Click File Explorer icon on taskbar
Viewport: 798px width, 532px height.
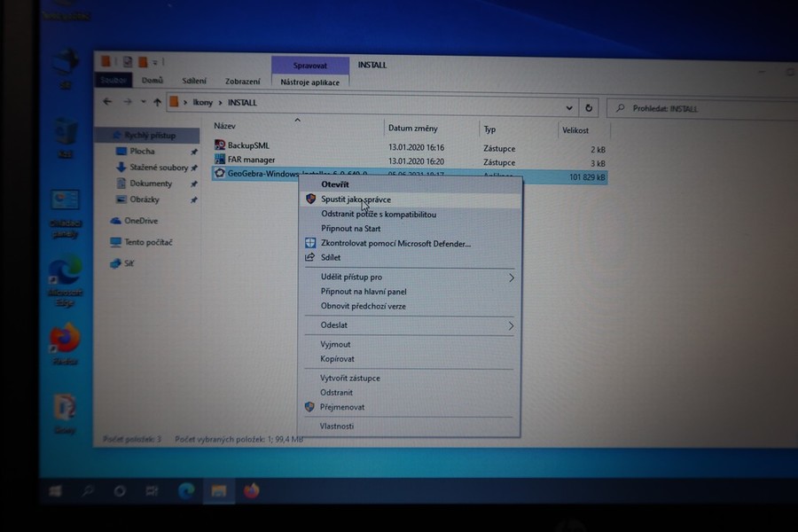click(219, 490)
